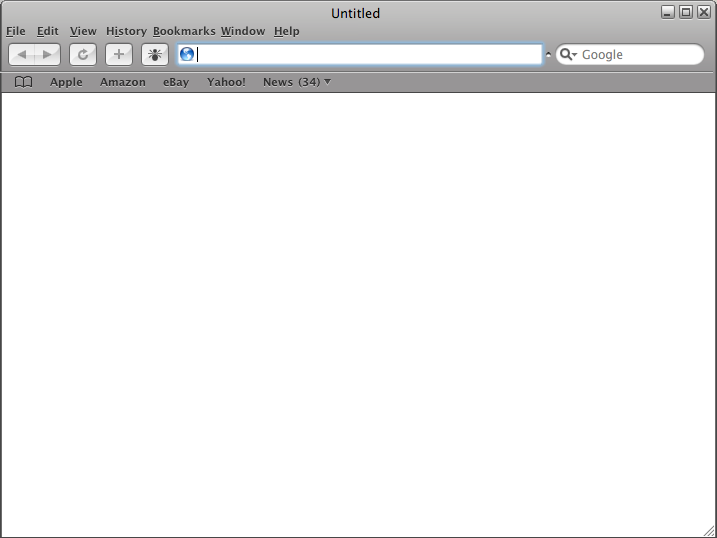Open the View menu
Image resolution: width=717 pixels, height=538 pixels.
[83, 31]
